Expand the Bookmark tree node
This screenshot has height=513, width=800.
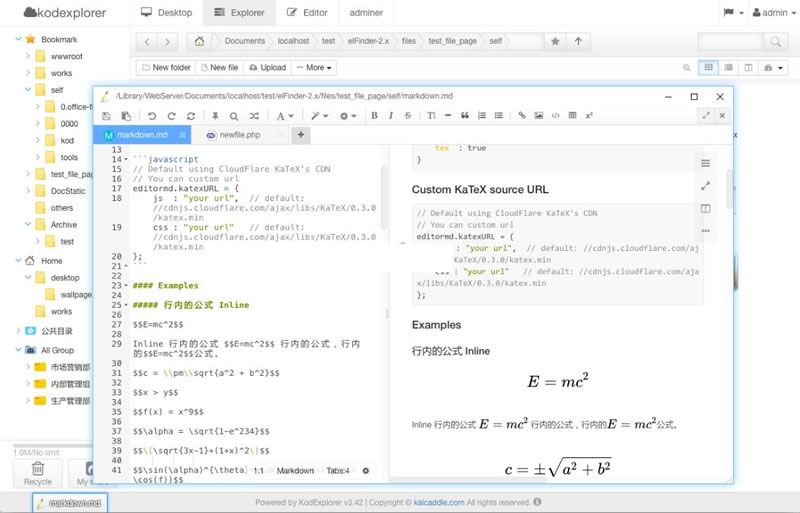click(18, 39)
